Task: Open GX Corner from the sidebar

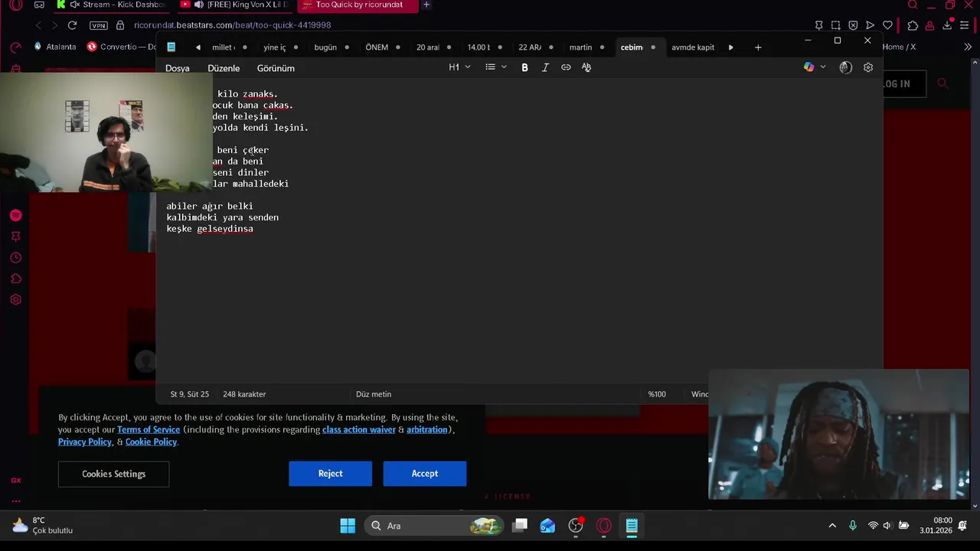Action: pos(15,481)
